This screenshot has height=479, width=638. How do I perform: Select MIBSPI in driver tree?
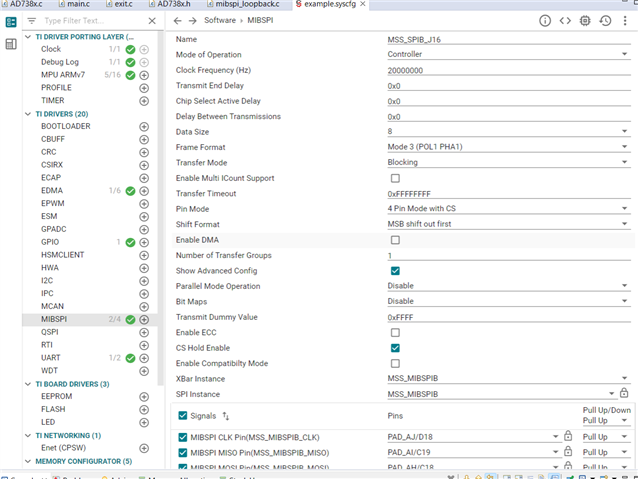click(x=54, y=319)
